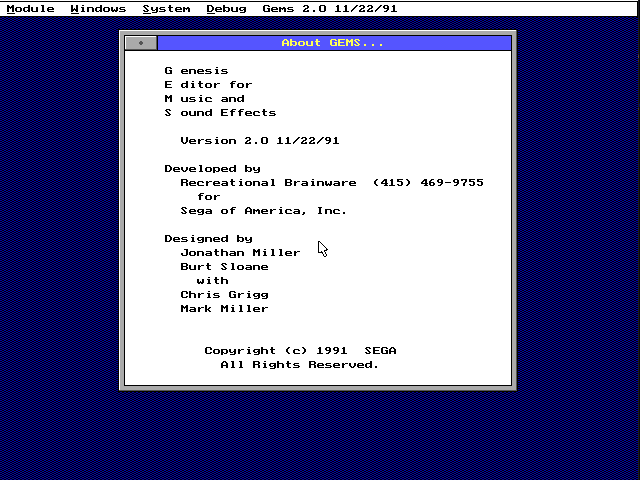Click the 'Copyright (c) 1991 SEGA' line

click(300, 351)
